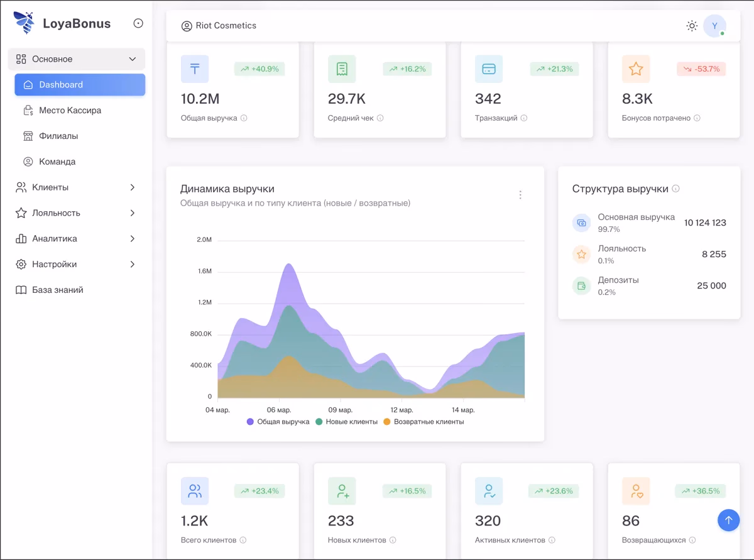The width and height of the screenshot is (754, 560).
Task: Click the -53.7% decline badge
Action: (701, 69)
